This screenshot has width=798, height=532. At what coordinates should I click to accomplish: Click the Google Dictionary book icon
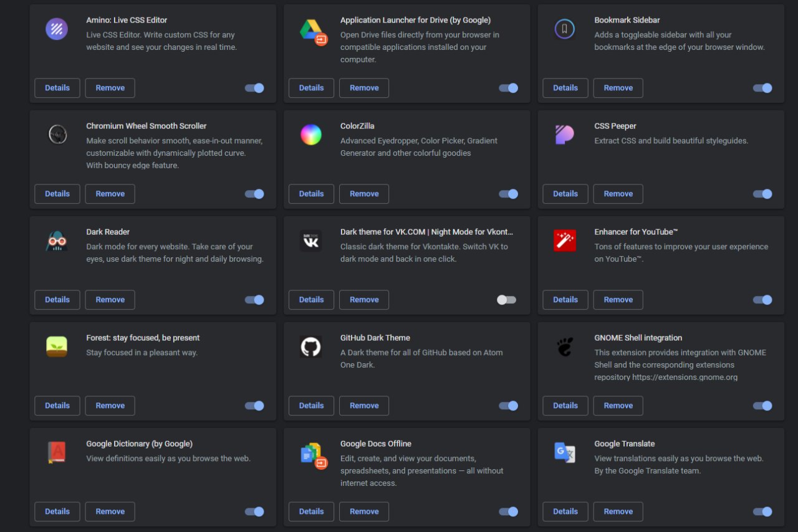coord(57,452)
